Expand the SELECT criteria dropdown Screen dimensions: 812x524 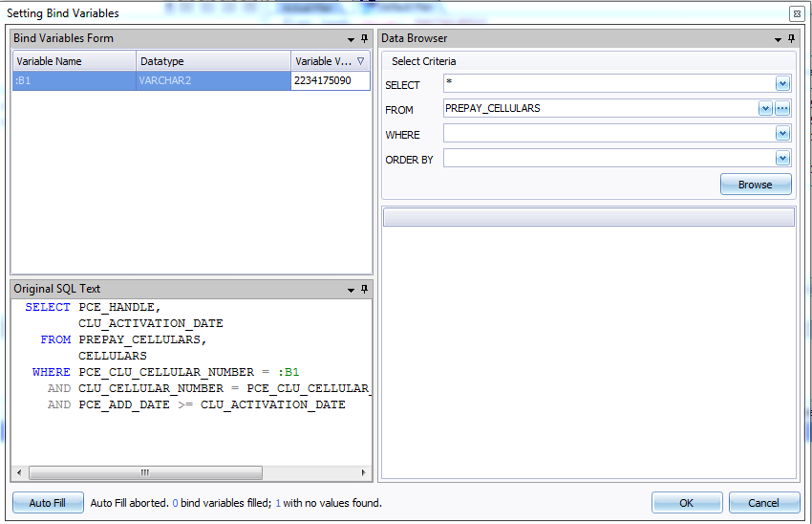(782, 83)
